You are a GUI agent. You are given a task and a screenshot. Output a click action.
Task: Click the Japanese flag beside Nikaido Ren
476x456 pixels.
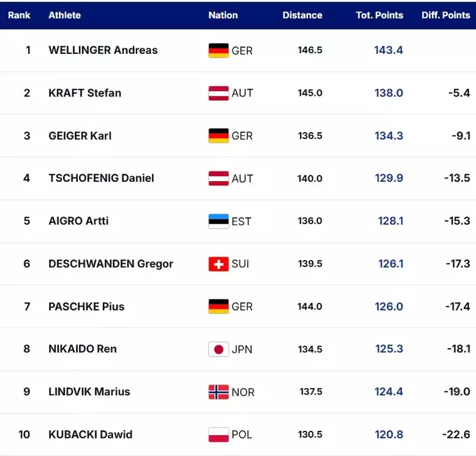(x=218, y=349)
